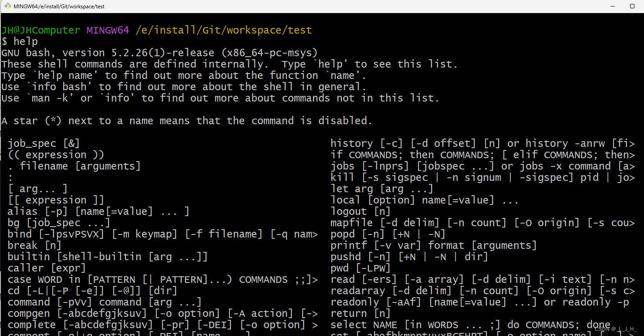Click the 'job_spec [&]' entry
The width and height of the screenshot is (644, 336).
(44, 143)
